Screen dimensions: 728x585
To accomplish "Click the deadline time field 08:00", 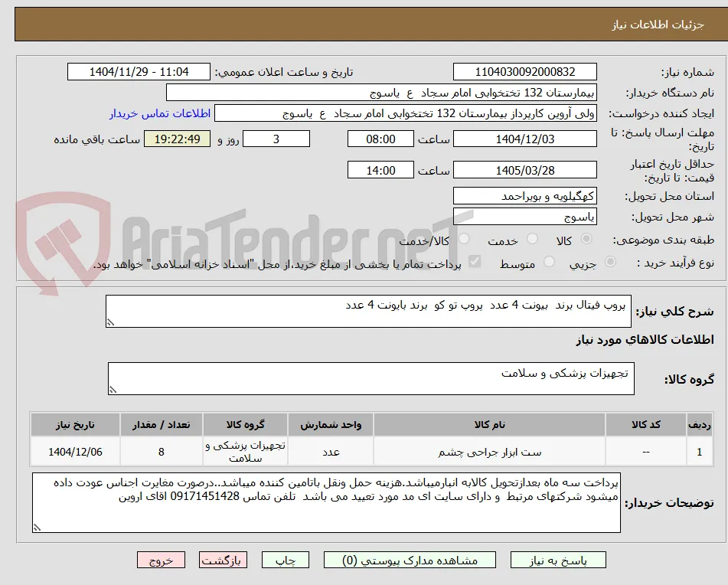I will [x=380, y=139].
